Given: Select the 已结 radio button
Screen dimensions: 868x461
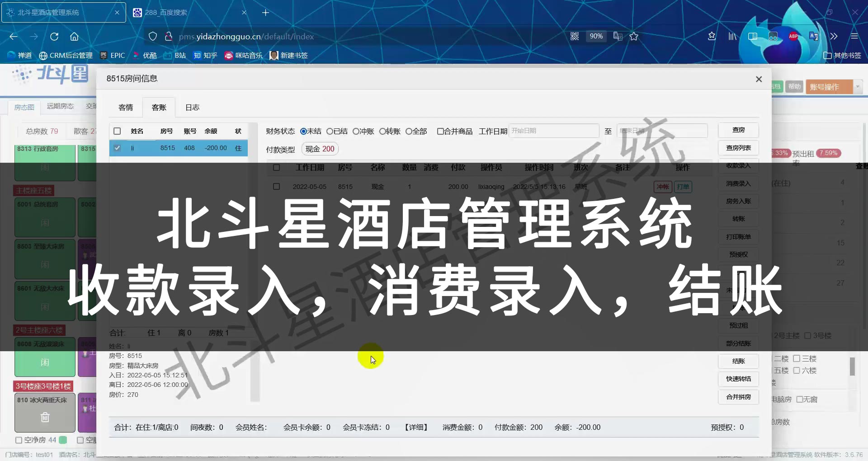Looking at the screenshot, I should (330, 131).
